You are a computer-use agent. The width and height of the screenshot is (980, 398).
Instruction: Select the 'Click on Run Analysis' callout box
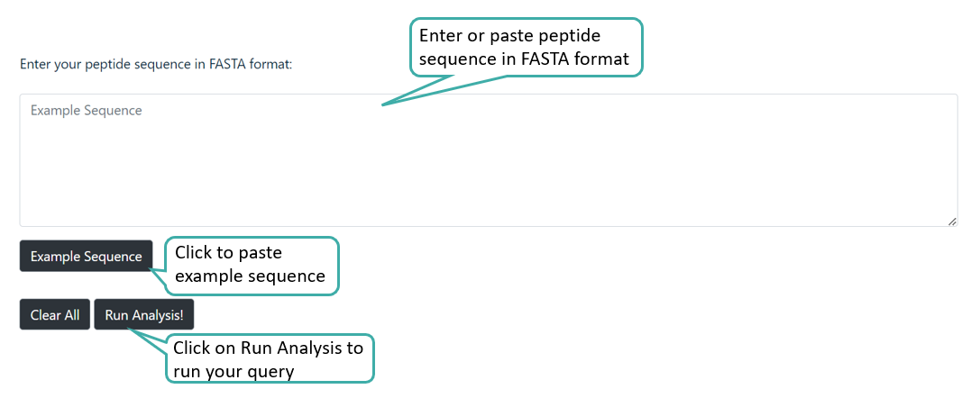point(269,358)
